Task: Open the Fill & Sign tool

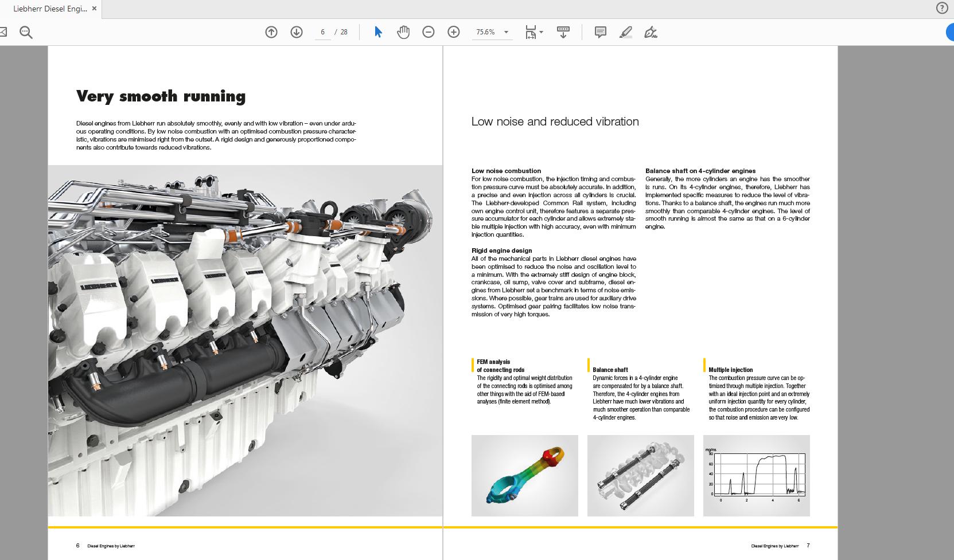Action: point(650,33)
